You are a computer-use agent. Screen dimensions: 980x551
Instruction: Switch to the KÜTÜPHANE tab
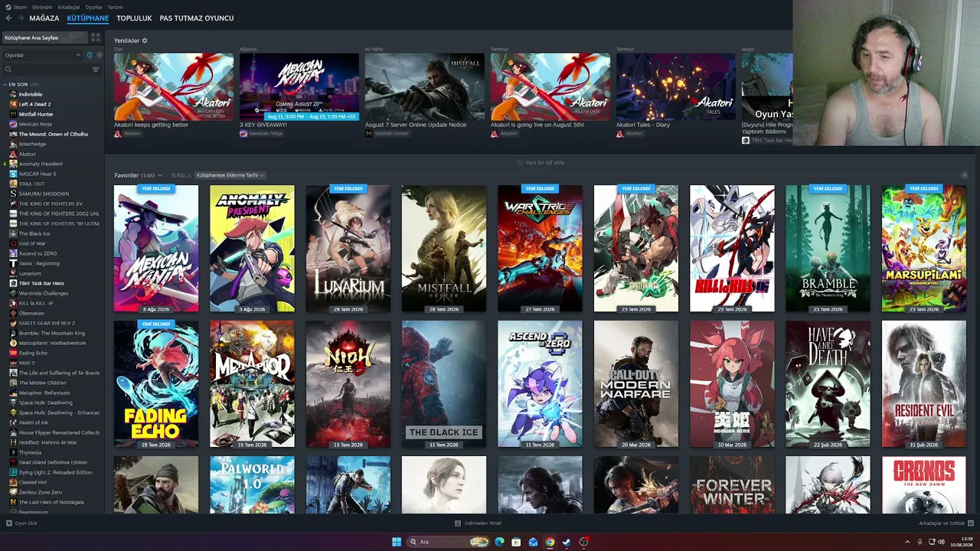pos(88,18)
